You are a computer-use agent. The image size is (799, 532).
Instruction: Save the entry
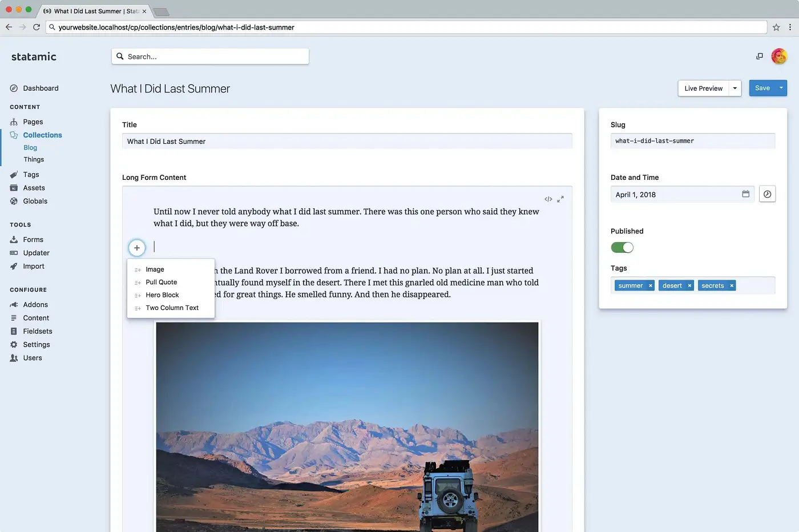pyautogui.click(x=762, y=88)
